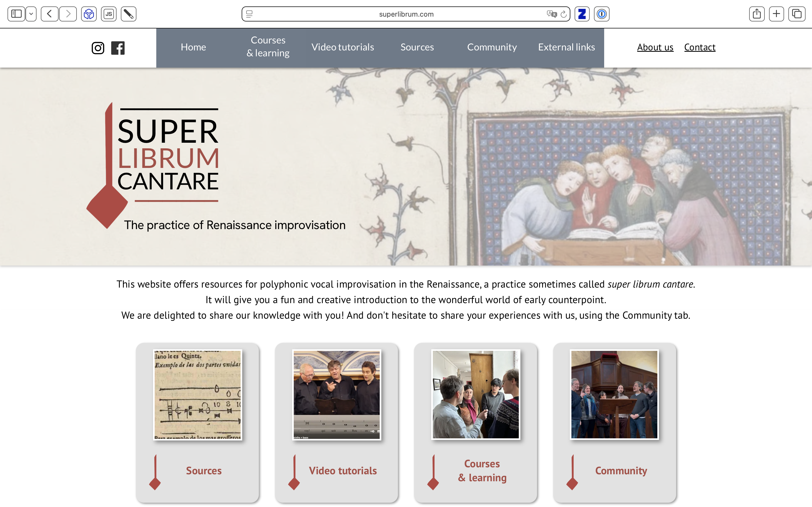Viewport: 812px width, 507px height.
Task: Follow the About us link
Action: (655, 47)
